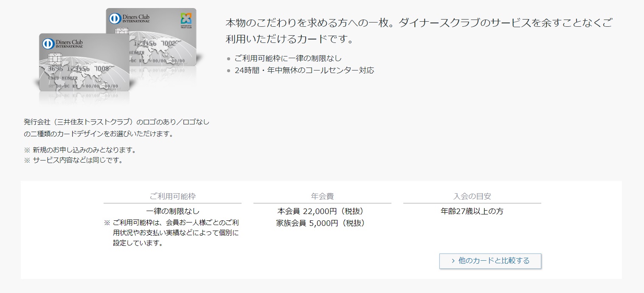This screenshot has height=293, width=644.
Task: Click the headline starting 本物のこだわりを求める方への一枚
Action: (419, 31)
